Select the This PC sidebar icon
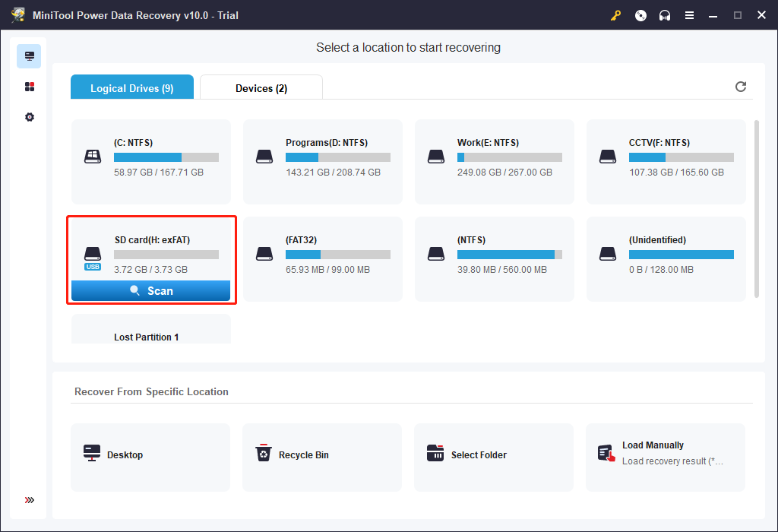778x532 pixels. pyautogui.click(x=29, y=56)
